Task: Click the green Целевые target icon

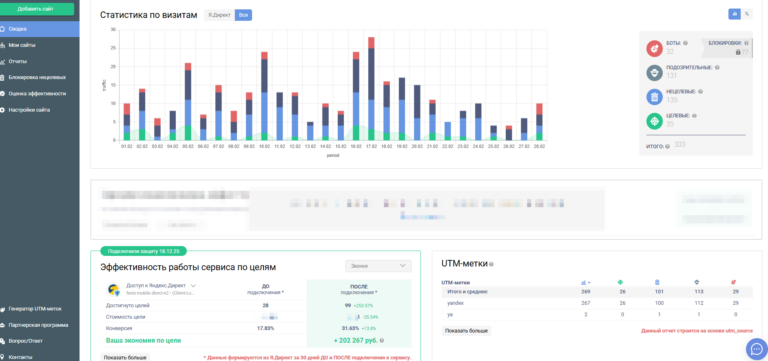Action: click(x=654, y=121)
